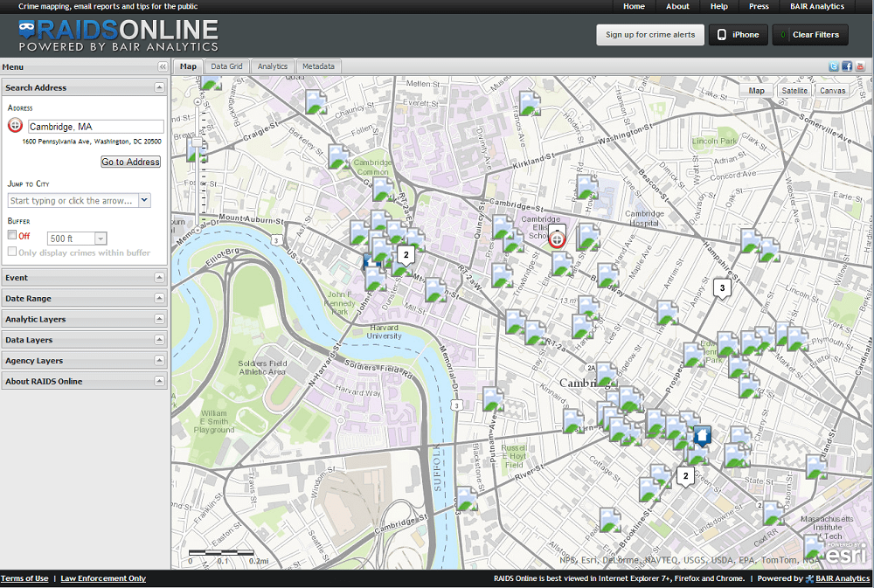Enable only display crimes within buffer
The height and width of the screenshot is (588, 874).
[x=10, y=251]
